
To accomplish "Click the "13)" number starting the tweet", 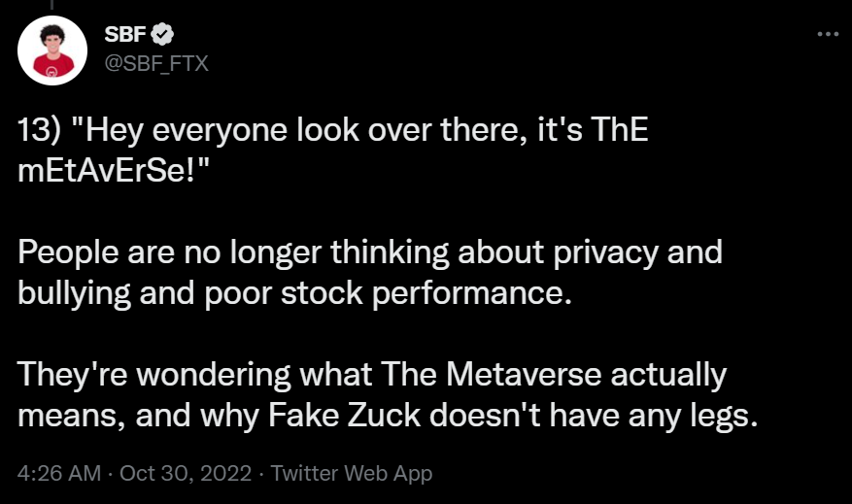I will [x=39, y=132].
